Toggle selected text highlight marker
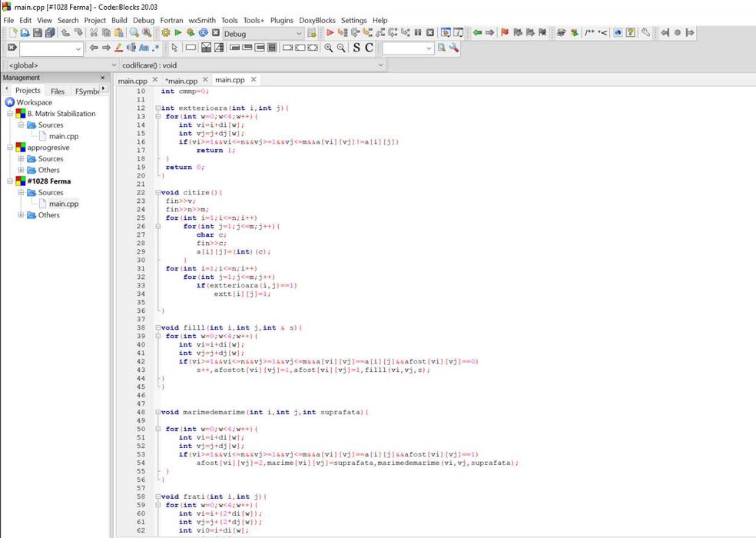The height and width of the screenshot is (538, 756). pos(119,48)
